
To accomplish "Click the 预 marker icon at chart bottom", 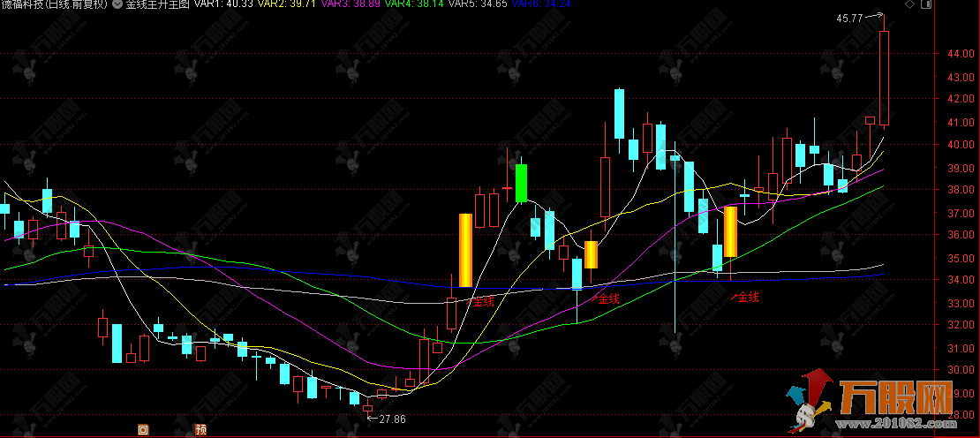I will point(201,430).
